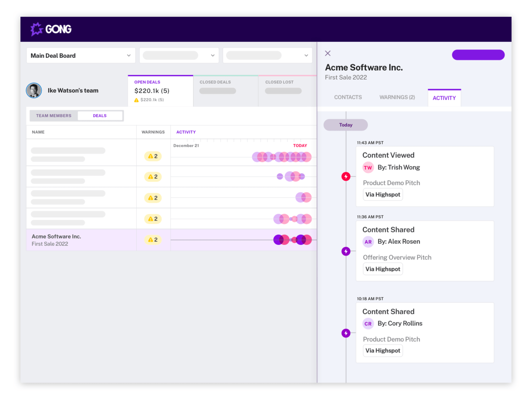The image size is (532, 405).
Task: Switch to Team Members view
Action: [54, 116]
